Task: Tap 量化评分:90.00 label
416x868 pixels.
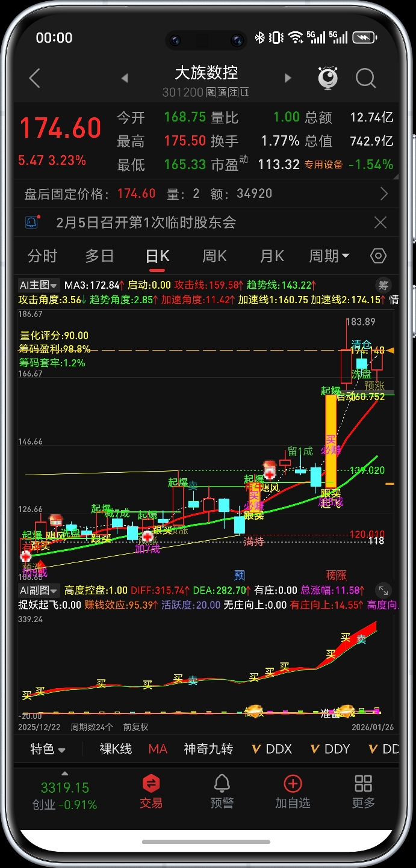Action: (x=54, y=336)
